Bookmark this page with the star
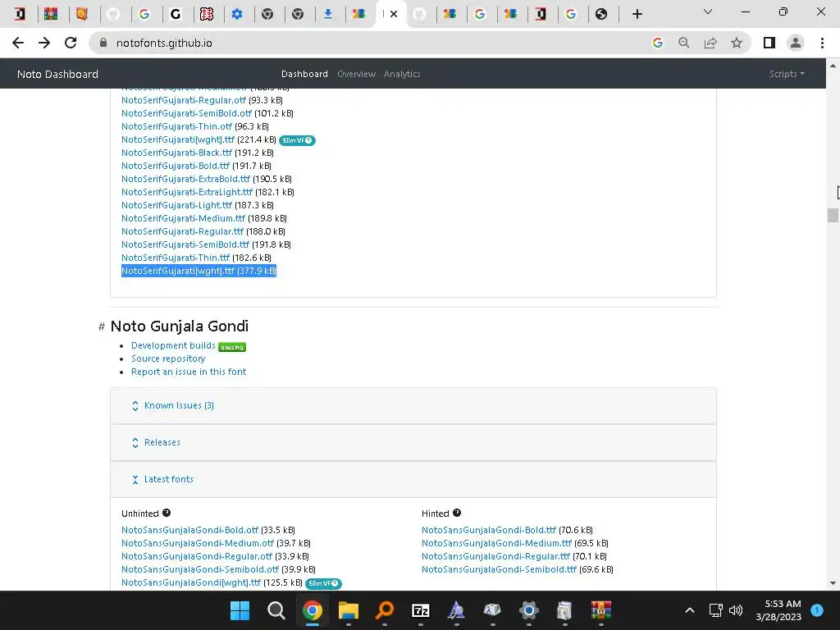 [737, 43]
